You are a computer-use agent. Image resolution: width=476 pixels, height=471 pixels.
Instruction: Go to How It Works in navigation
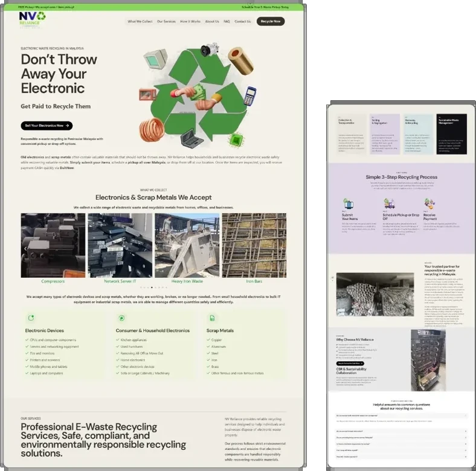190,22
